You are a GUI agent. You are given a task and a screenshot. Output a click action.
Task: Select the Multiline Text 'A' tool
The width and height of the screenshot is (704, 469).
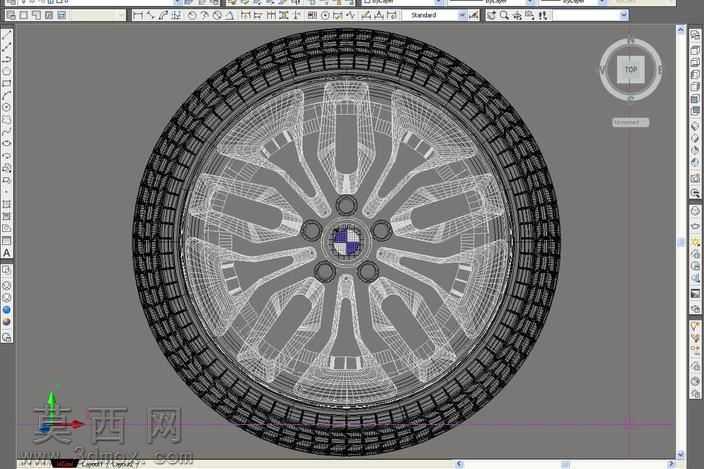pyautogui.click(x=7, y=253)
